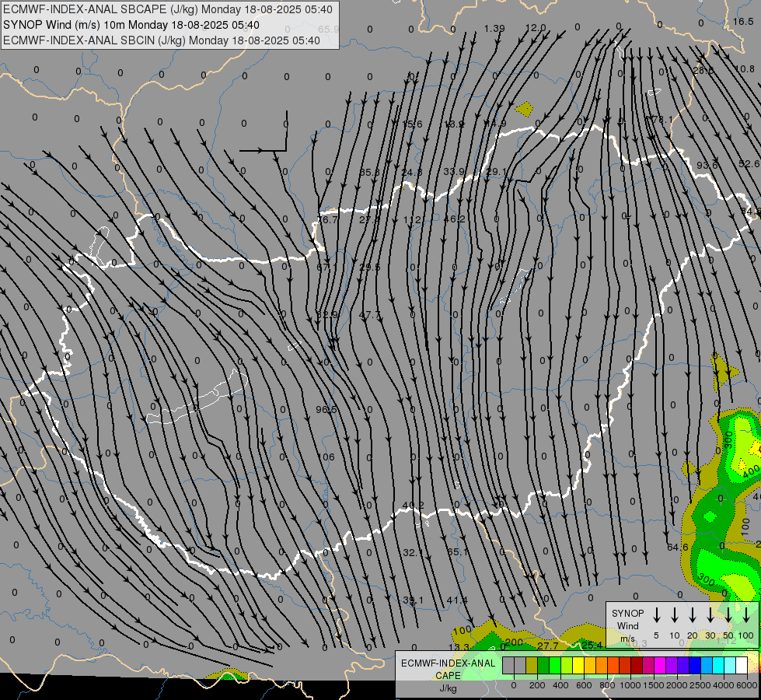Image resolution: width=761 pixels, height=700 pixels.
Task: Click the 1.39 value near top edge
Action: pyautogui.click(x=494, y=28)
